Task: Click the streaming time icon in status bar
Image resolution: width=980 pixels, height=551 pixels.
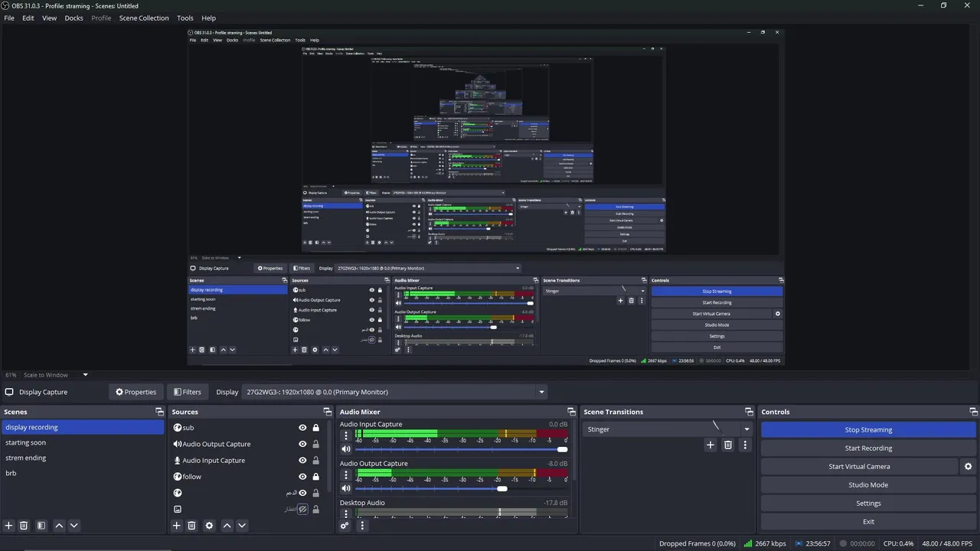Action: pyautogui.click(x=799, y=543)
